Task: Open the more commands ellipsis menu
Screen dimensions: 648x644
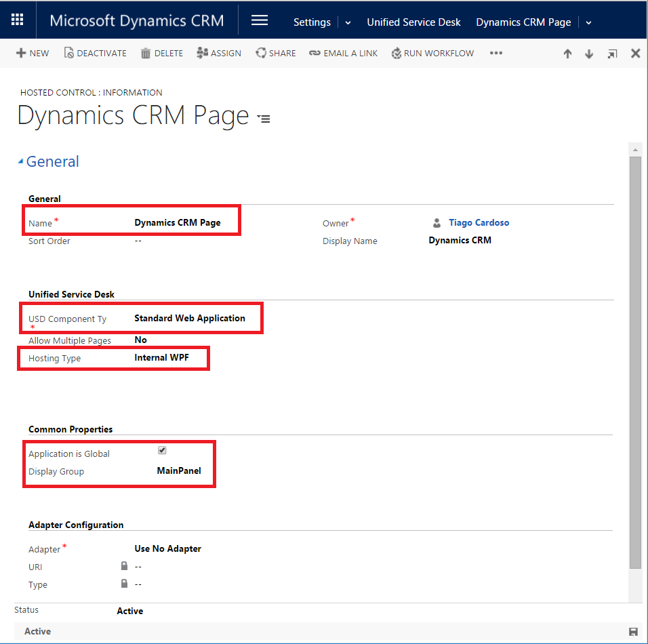Action: pos(496,53)
